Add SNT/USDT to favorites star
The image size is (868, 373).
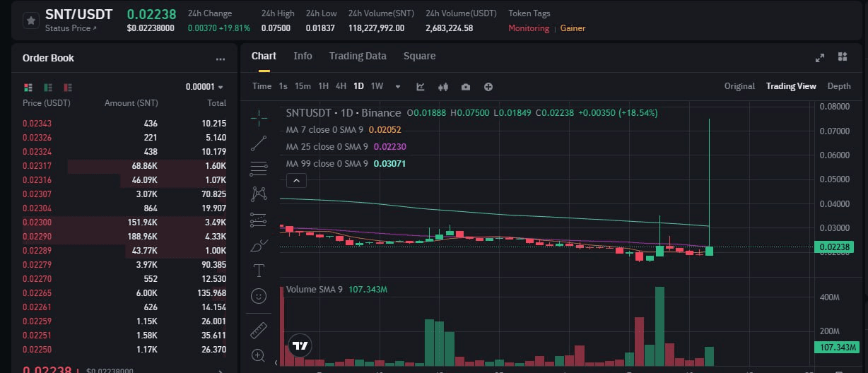pyautogui.click(x=30, y=20)
